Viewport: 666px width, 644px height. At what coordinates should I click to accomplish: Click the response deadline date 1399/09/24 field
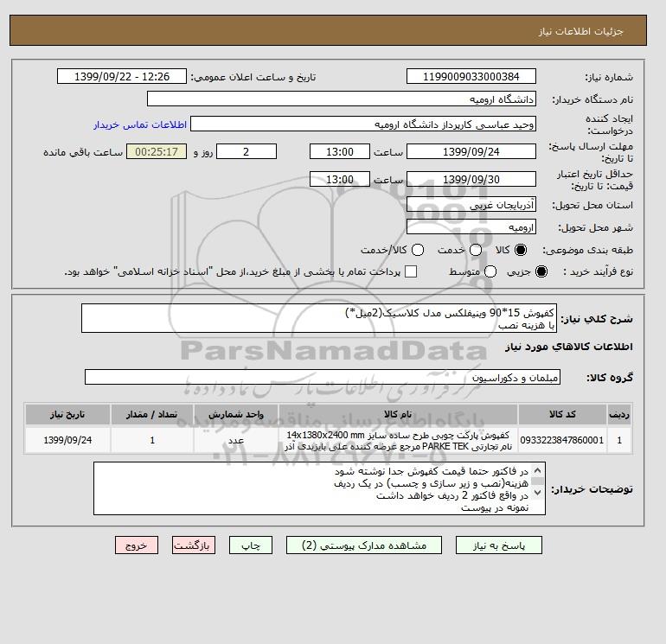pyautogui.click(x=471, y=151)
